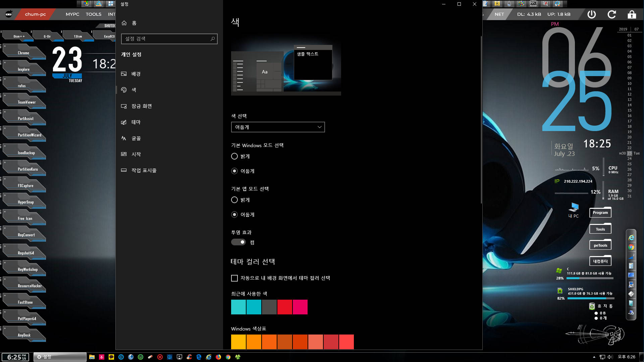644x362 pixels.
Task: Click the 설정 taskbar window button
Action: tap(60, 357)
